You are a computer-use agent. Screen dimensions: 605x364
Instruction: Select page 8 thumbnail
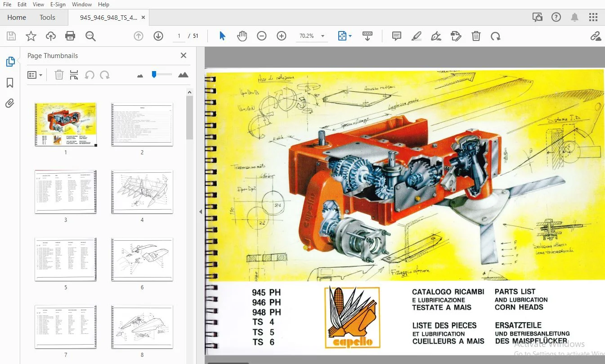point(142,327)
